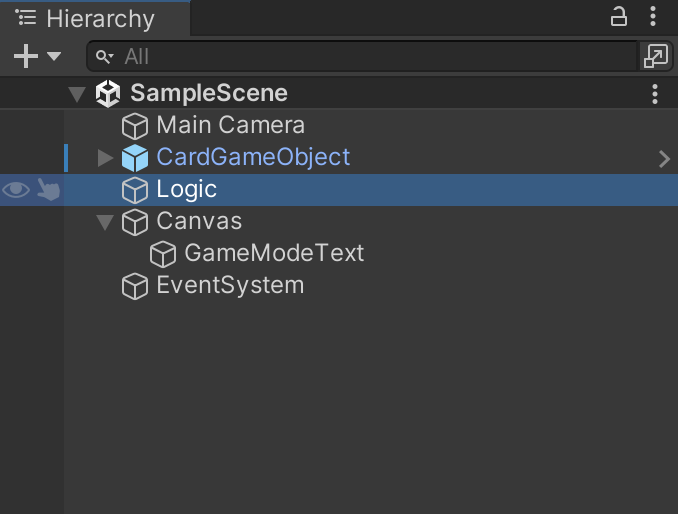
Task: Open the plus create object dropdown
Action: click(x=36, y=57)
